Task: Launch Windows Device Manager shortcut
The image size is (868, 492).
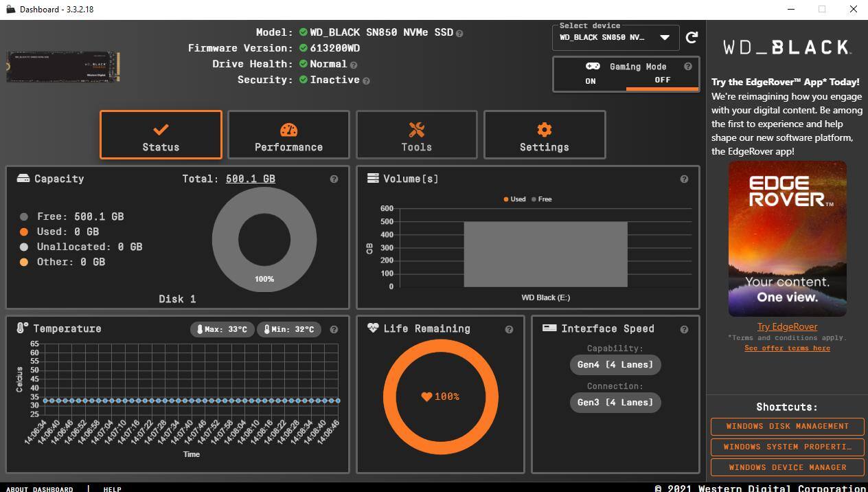Action: coord(787,467)
